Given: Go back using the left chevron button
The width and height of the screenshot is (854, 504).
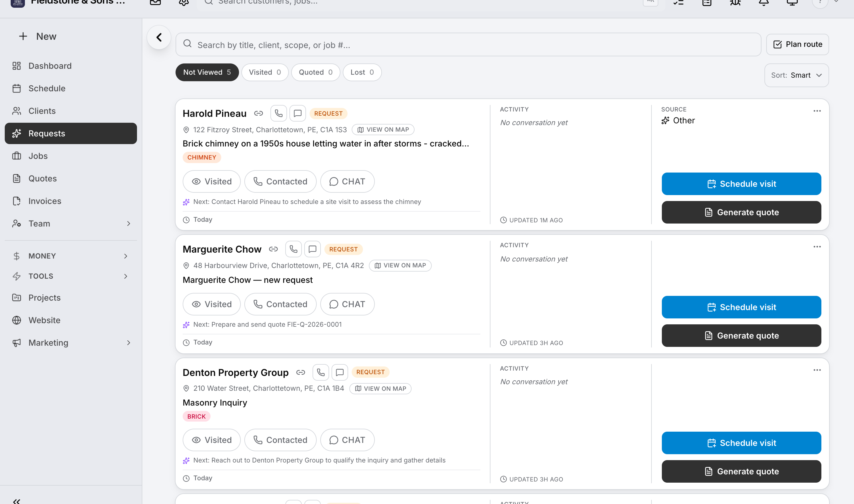Looking at the screenshot, I should tap(159, 37).
